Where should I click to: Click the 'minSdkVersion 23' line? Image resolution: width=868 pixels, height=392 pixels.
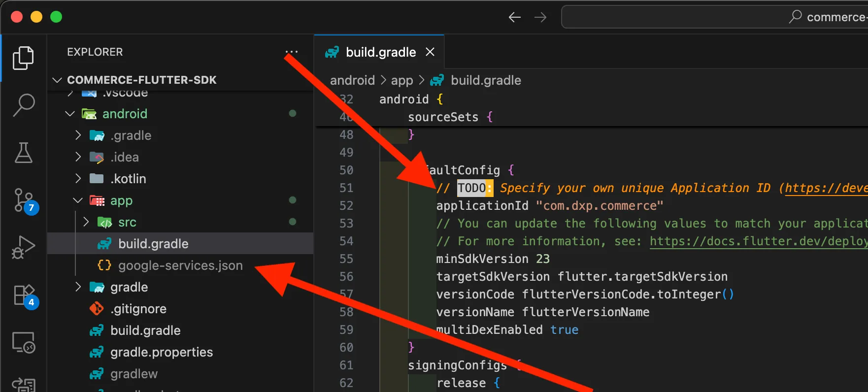click(493, 259)
